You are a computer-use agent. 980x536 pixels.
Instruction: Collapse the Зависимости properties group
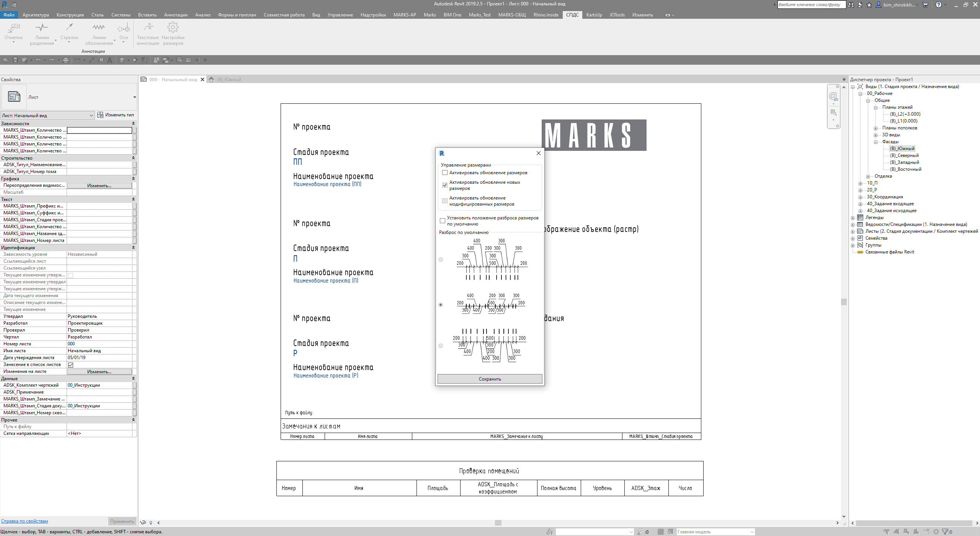coord(133,123)
